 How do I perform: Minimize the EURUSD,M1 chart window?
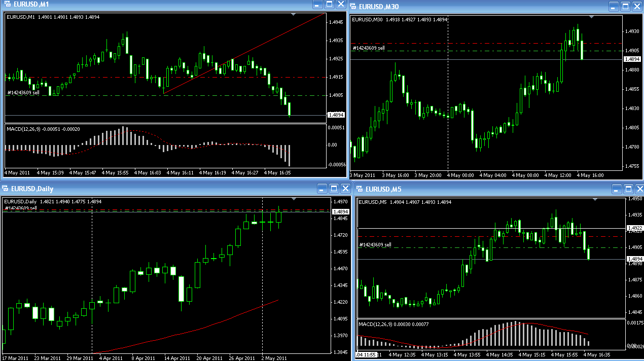click(317, 5)
